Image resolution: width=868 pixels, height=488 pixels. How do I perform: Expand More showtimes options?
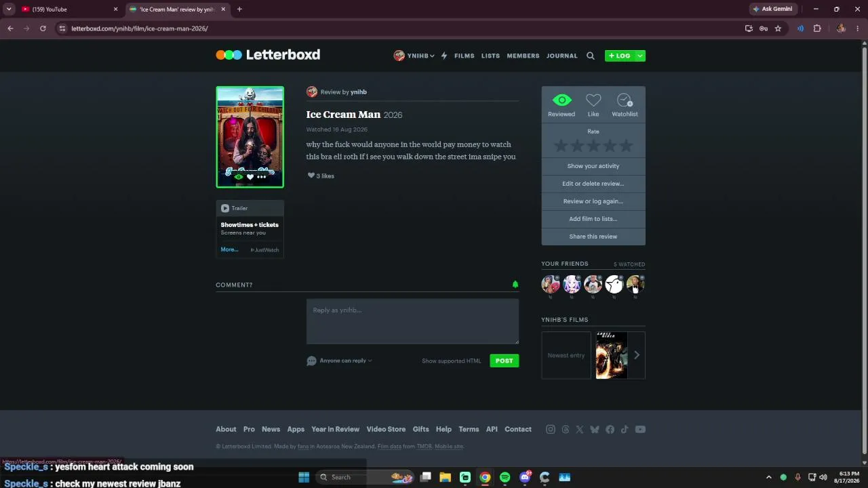pyautogui.click(x=229, y=249)
